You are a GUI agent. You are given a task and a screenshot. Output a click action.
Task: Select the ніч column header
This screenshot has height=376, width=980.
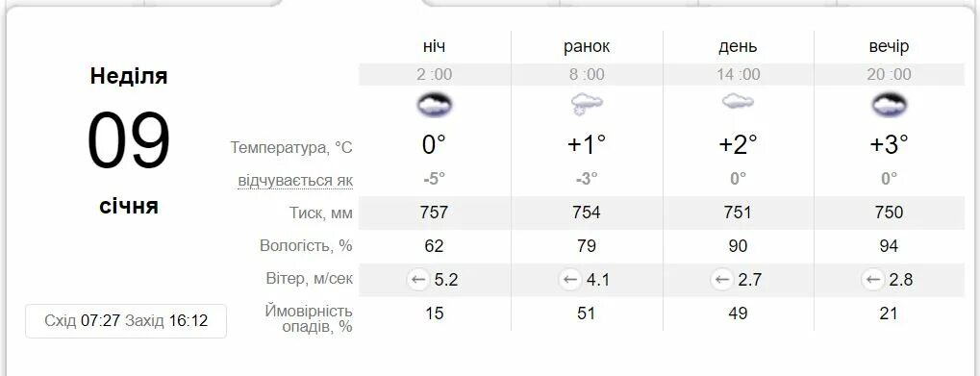pos(435,46)
